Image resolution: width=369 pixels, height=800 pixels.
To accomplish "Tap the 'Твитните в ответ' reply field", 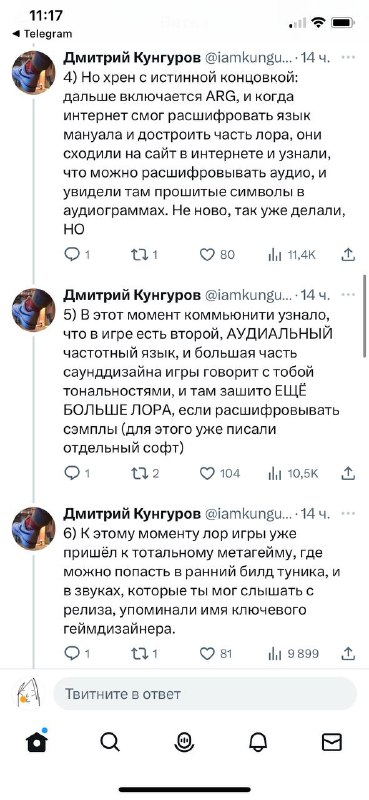I will click(205, 694).
